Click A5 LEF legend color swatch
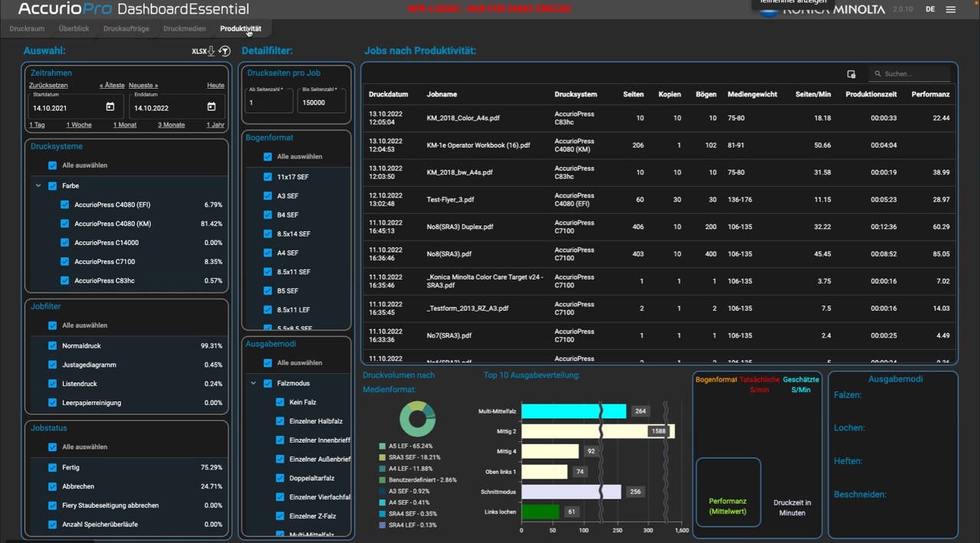Viewport: 980px width, 543px height. pyautogui.click(x=383, y=446)
